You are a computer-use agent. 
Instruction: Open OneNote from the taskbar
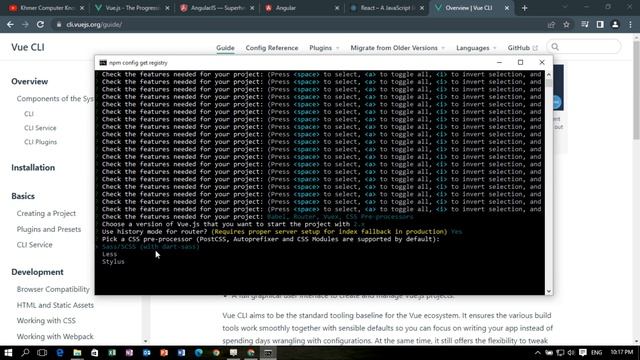pos(129,353)
